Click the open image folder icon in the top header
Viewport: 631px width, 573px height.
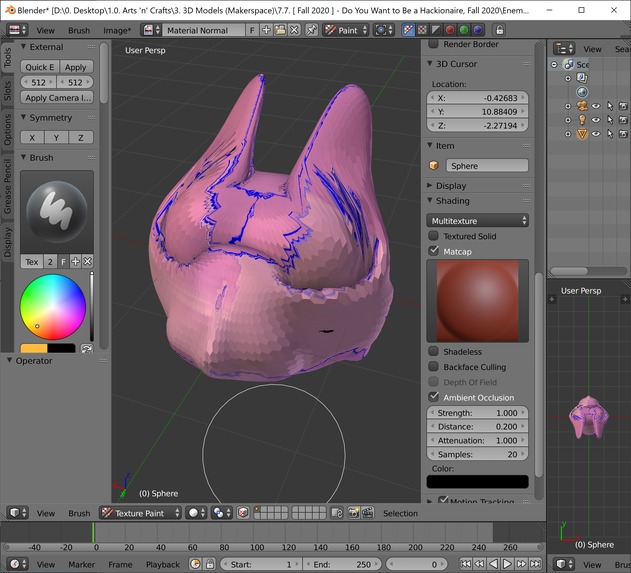pos(280,30)
